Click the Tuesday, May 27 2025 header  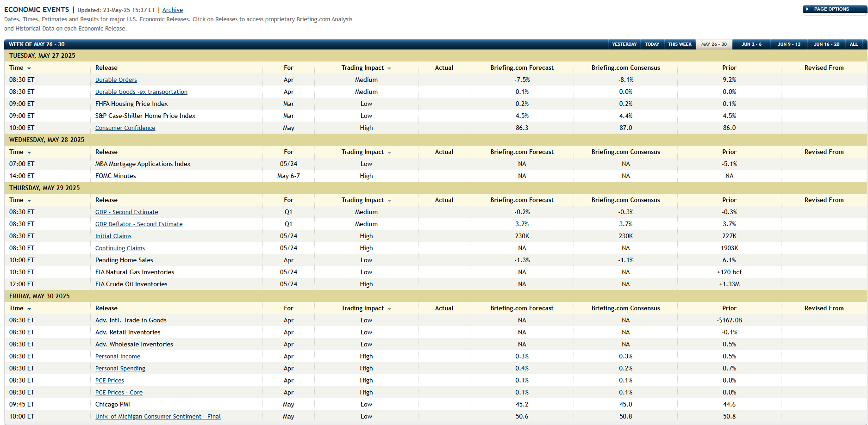(x=42, y=56)
